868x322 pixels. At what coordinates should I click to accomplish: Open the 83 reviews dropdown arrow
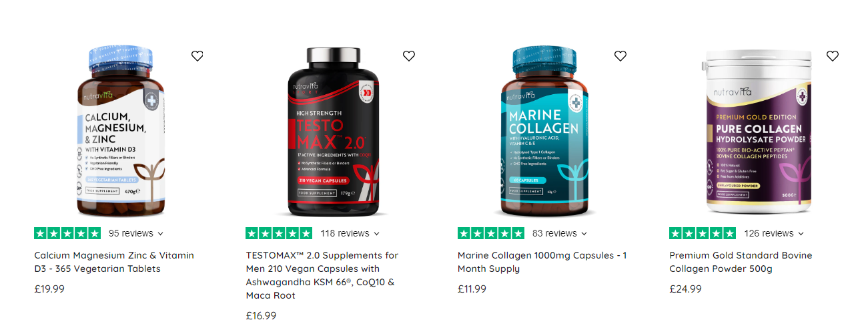tap(584, 234)
